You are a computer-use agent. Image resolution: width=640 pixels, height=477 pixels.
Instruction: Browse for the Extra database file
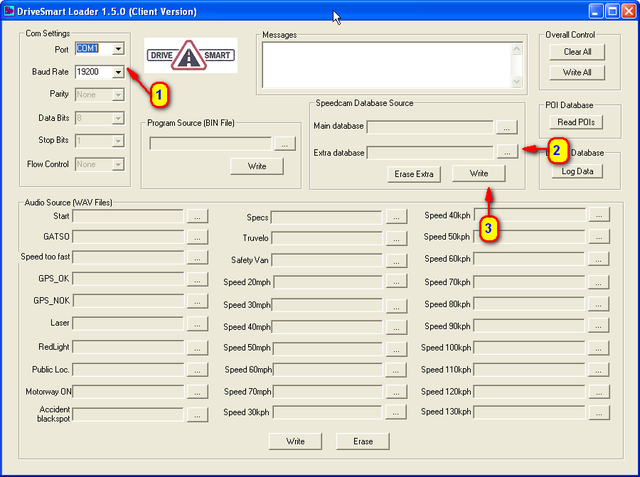[x=507, y=152]
